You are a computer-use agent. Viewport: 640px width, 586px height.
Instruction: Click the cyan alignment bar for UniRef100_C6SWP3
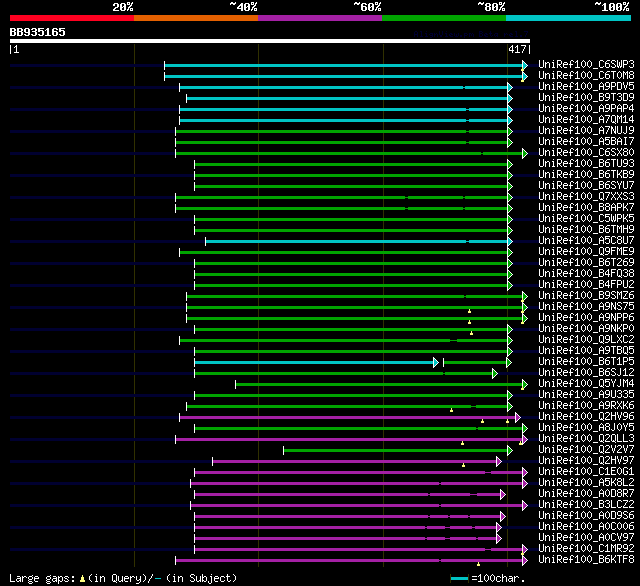346,65
